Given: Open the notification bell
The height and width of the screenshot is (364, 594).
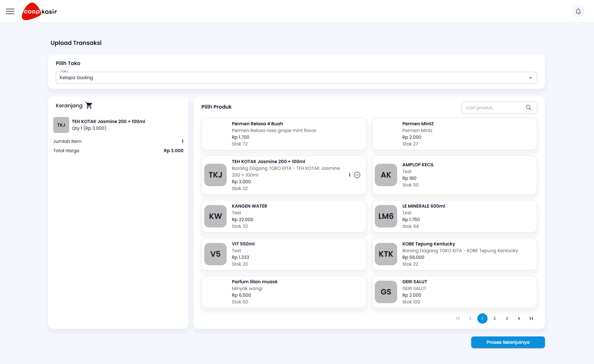Looking at the screenshot, I should coord(578,11).
